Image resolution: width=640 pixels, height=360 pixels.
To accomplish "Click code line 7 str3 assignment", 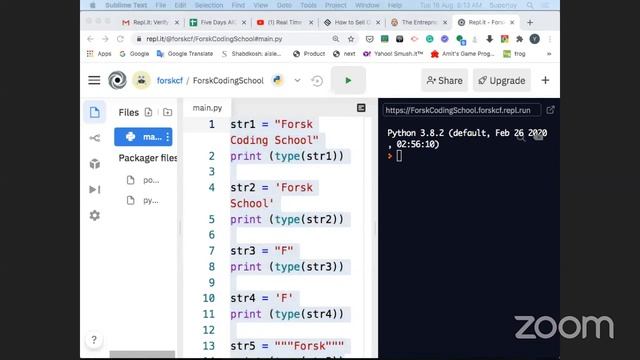I will 262,251.
